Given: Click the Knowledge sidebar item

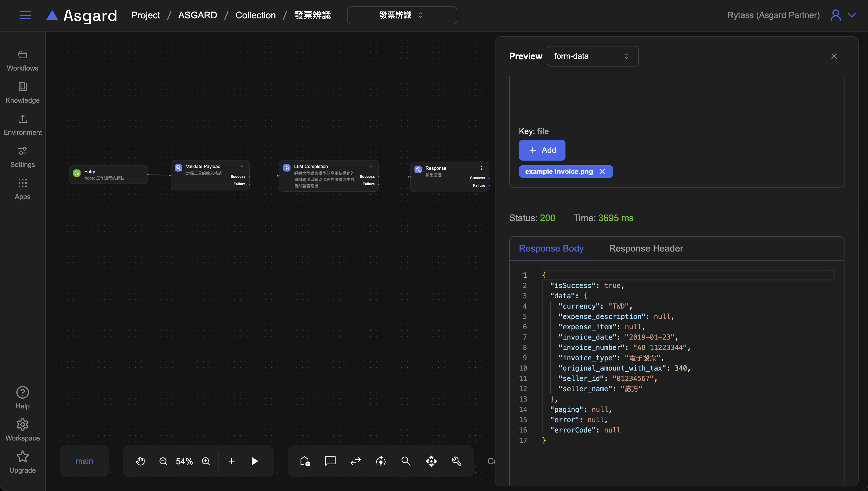Looking at the screenshot, I should point(23,92).
